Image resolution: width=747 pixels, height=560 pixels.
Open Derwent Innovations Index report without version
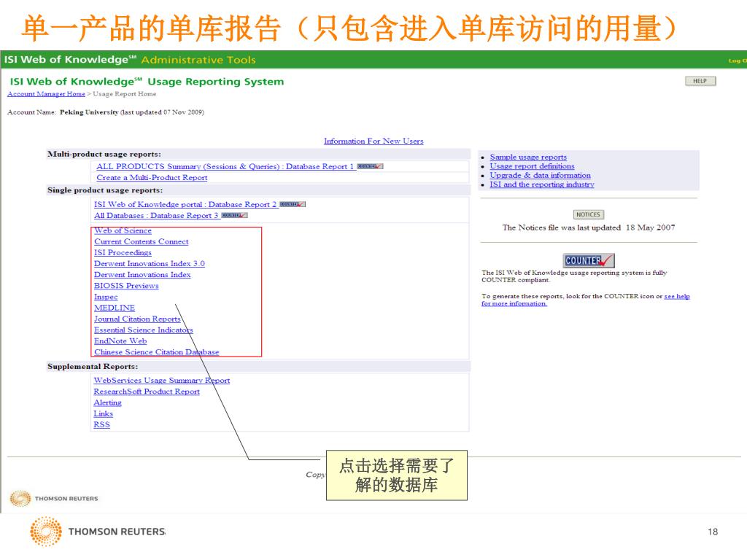pyautogui.click(x=142, y=274)
